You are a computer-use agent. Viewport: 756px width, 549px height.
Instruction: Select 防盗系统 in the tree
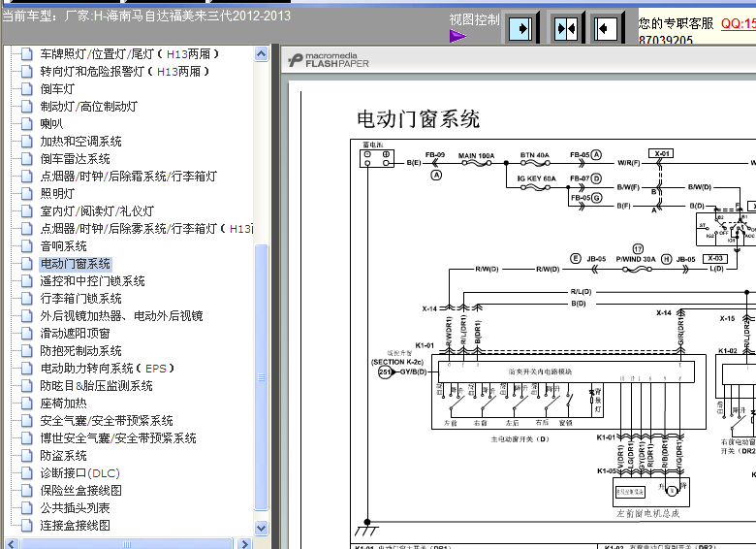(x=63, y=456)
